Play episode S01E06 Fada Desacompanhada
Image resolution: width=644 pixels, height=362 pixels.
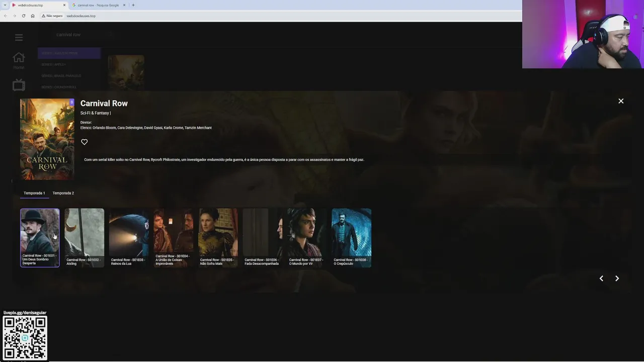(x=262, y=238)
